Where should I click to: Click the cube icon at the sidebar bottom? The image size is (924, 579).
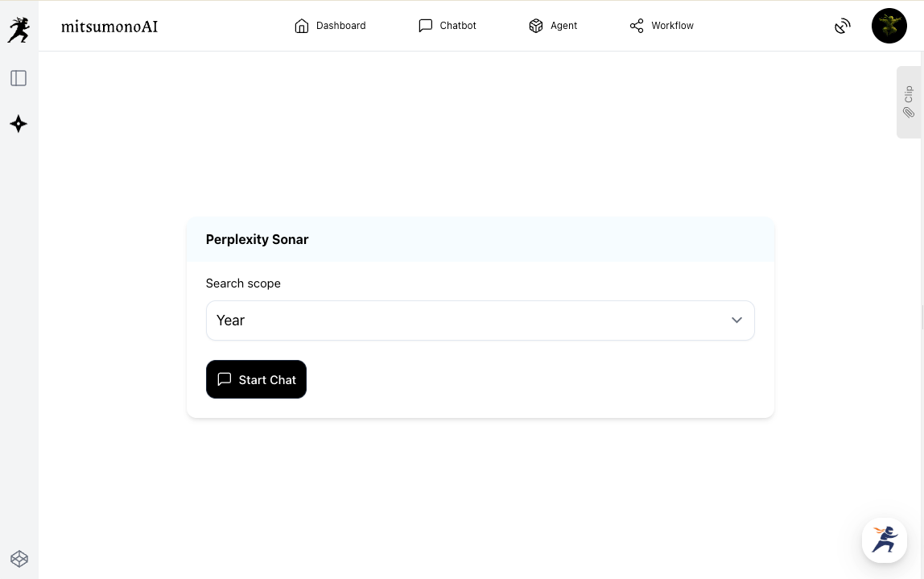(x=19, y=558)
